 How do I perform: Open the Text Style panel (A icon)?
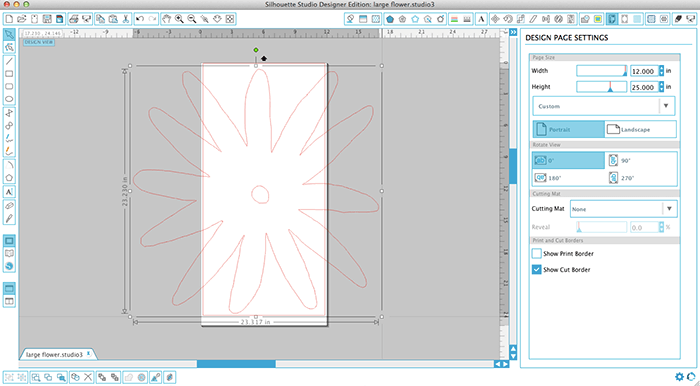tap(481, 19)
